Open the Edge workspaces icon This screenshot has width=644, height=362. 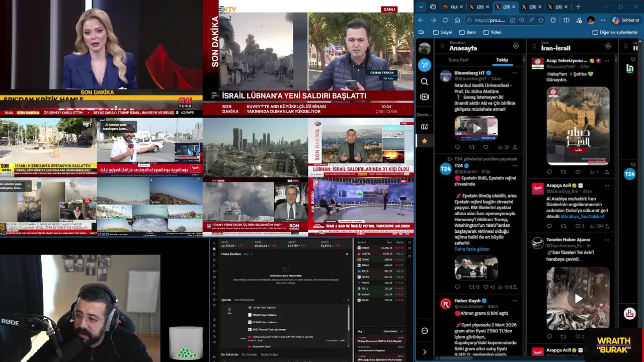tap(433, 7)
